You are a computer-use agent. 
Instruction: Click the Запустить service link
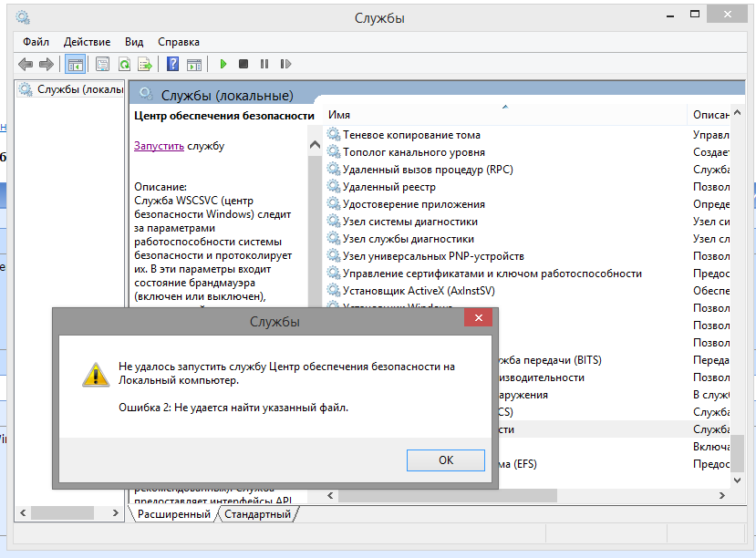click(x=159, y=146)
